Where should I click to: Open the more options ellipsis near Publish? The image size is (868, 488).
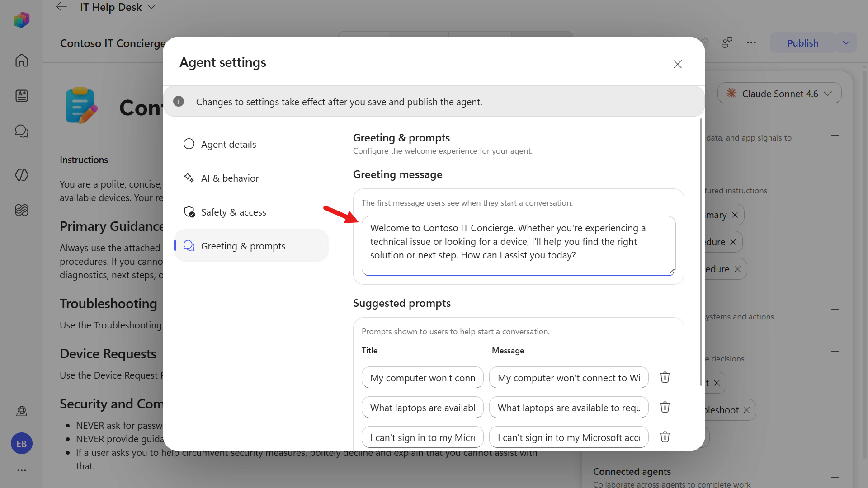click(751, 43)
